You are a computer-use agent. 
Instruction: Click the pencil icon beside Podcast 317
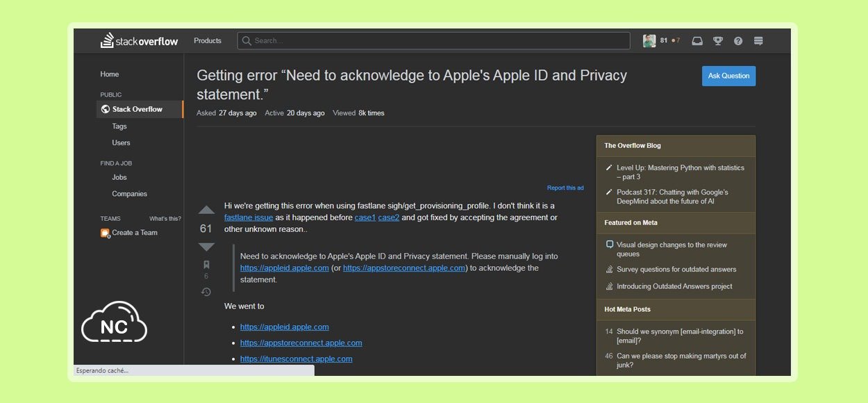[x=609, y=192]
